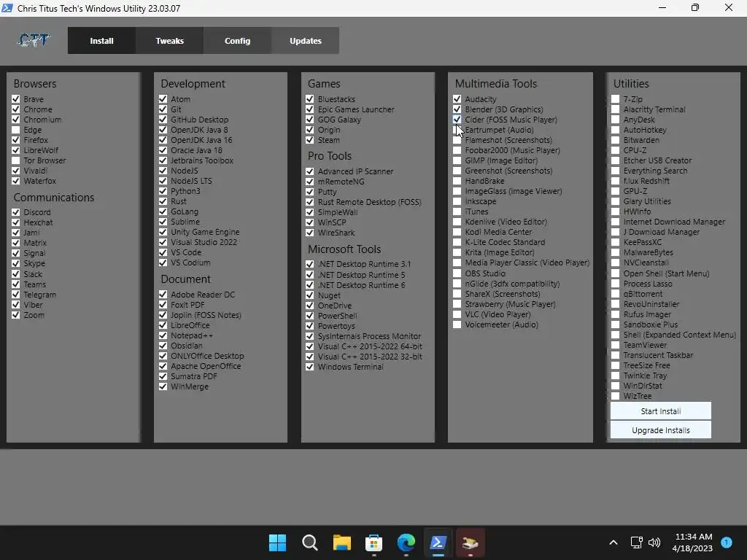Click the Visual Studio 2022 label
This screenshot has width=747, height=560.
click(x=204, y=242)
